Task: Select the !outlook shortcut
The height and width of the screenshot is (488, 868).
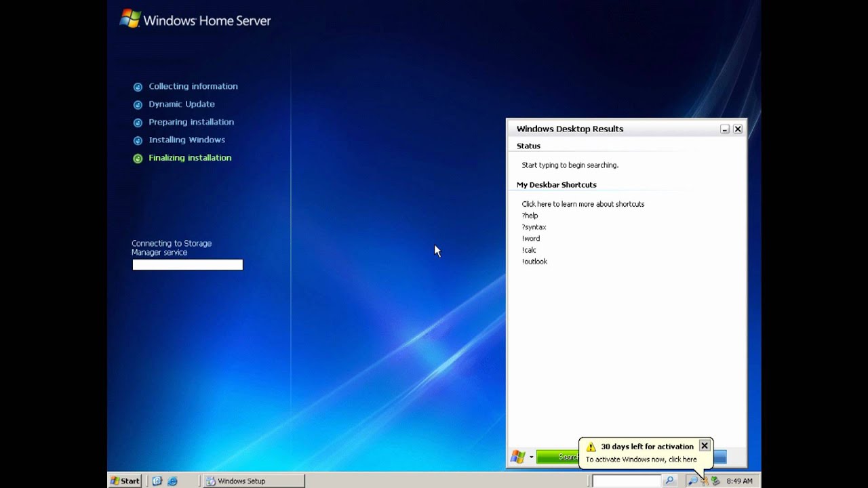Action: tap(534, 262)
